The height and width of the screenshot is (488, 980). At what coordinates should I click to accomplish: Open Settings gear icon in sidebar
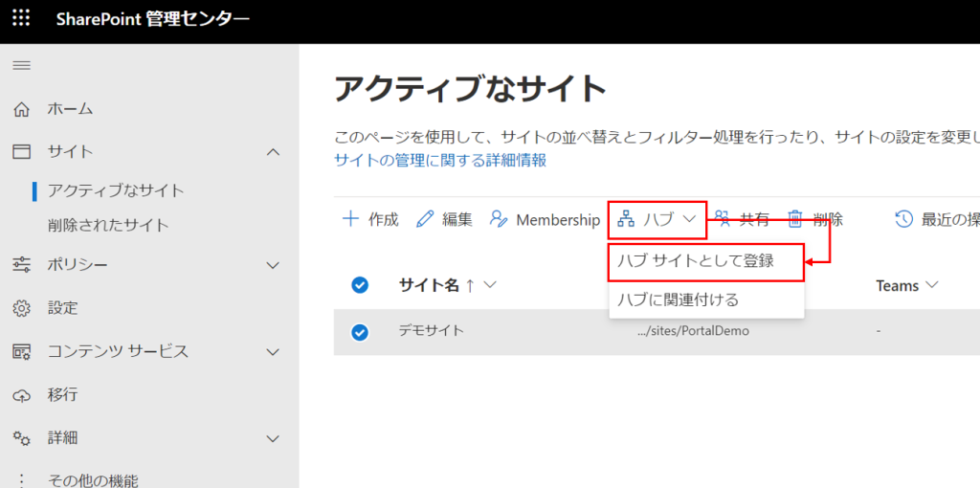[21, 308]
